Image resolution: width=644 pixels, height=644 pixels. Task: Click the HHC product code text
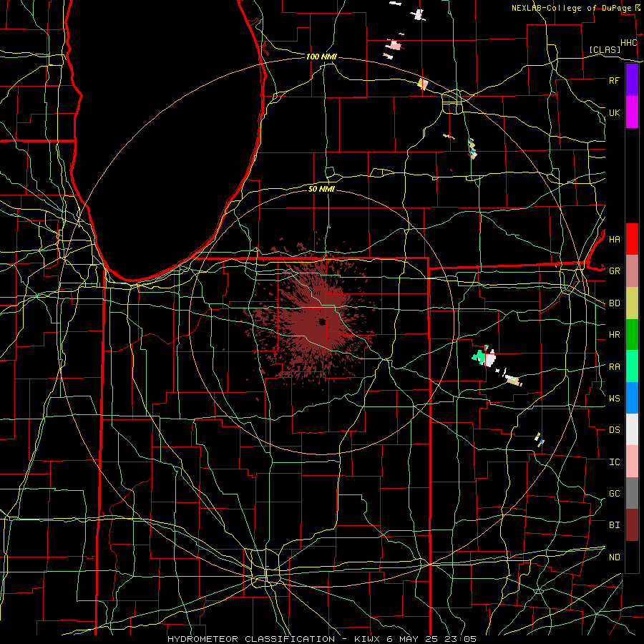click(628, 43)
